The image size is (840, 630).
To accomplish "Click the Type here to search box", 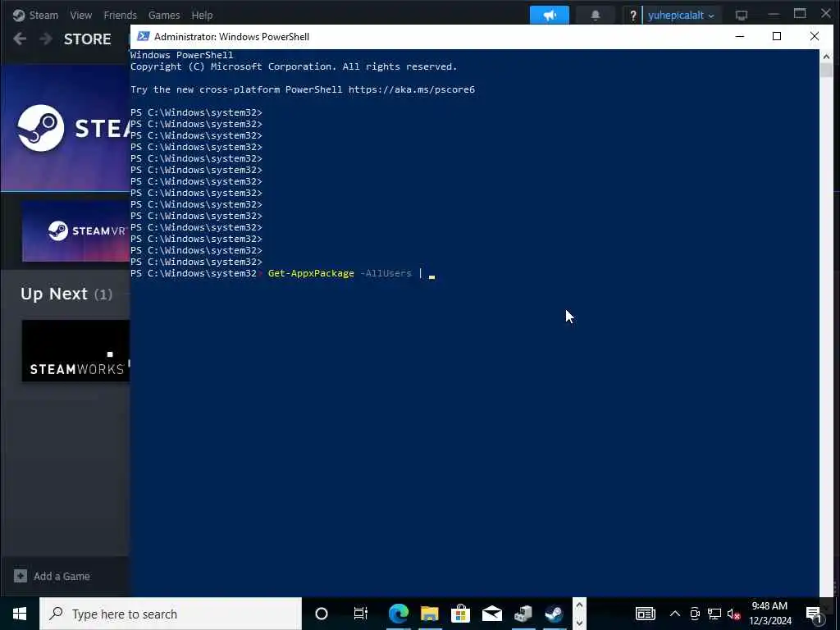I will (x=171, y=614).
